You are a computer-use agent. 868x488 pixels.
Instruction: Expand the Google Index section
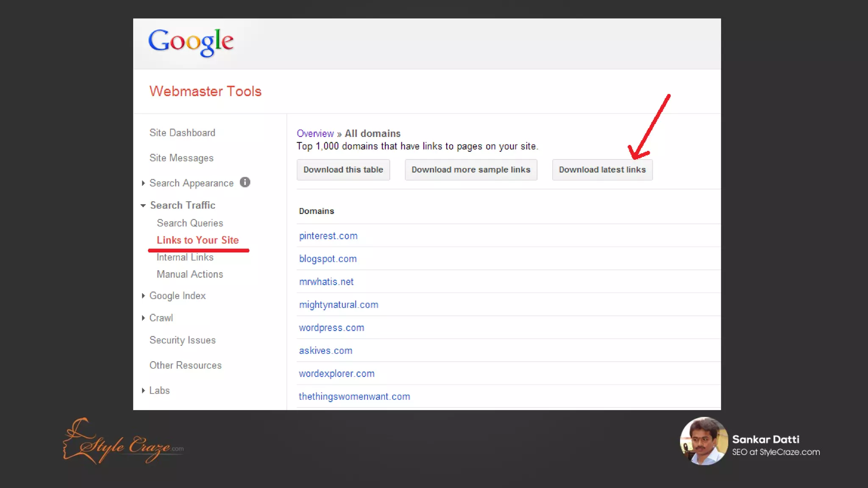point(143,296)
